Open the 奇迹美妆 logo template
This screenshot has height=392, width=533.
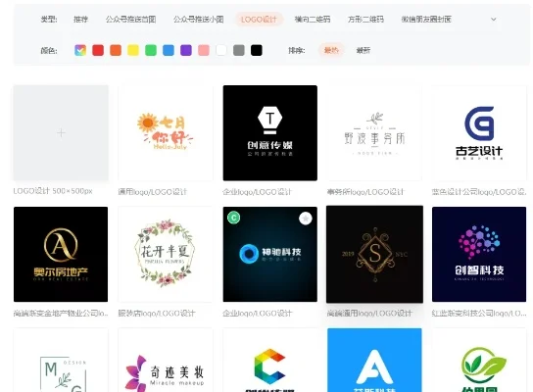[x=166, y=360]
